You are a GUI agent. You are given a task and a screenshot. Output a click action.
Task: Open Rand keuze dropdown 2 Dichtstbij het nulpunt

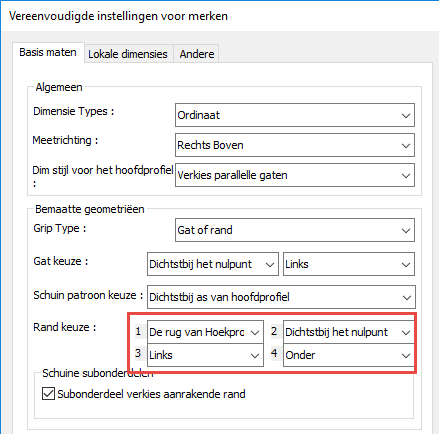click(x=349, y=332)
